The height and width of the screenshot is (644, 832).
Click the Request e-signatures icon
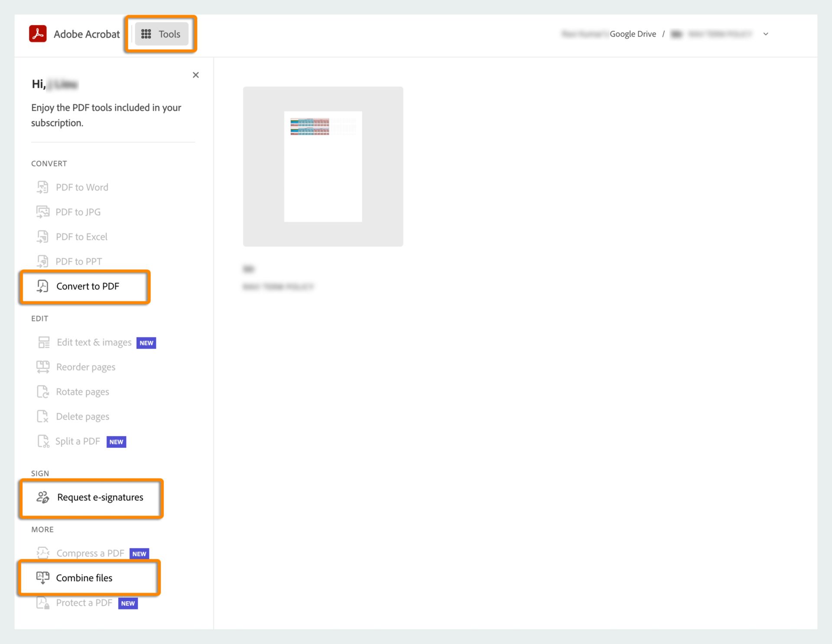[42, 497]
